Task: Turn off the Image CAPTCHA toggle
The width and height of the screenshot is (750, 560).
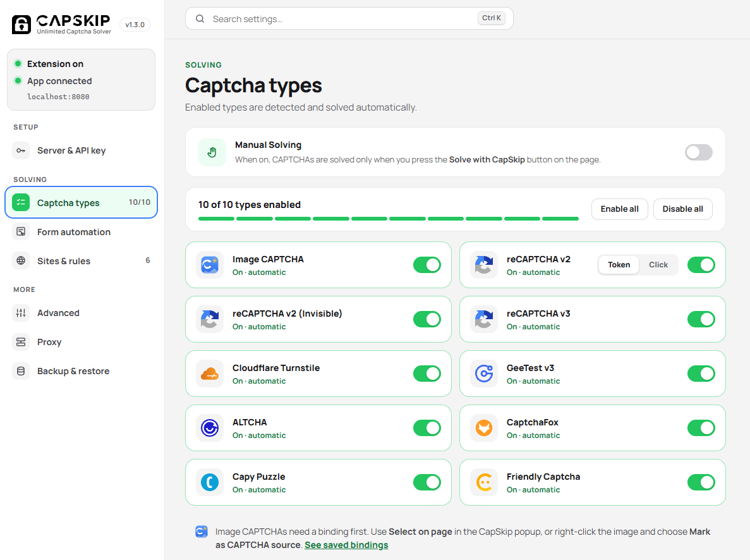Action: click(427, 265)
